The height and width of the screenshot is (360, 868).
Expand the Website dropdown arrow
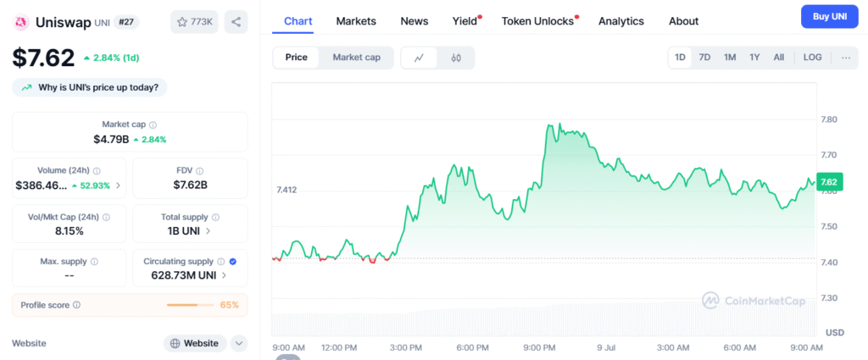point(238,343)
